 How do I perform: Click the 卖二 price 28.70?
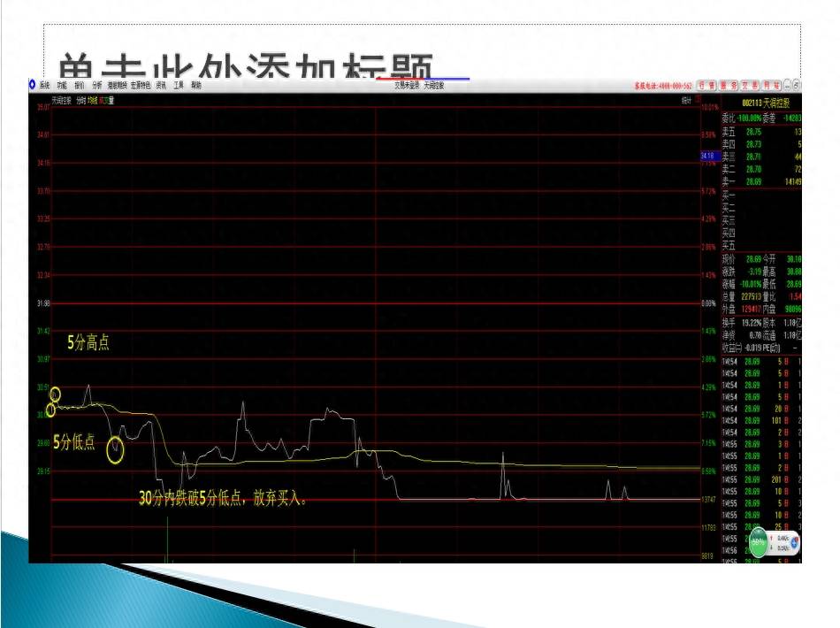(x=753, y=169)
